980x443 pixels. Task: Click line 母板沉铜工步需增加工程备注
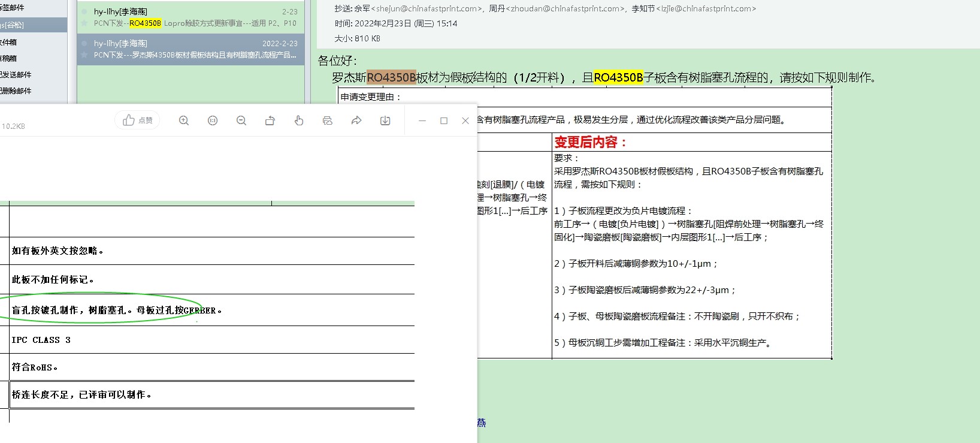tap(664, 343)
